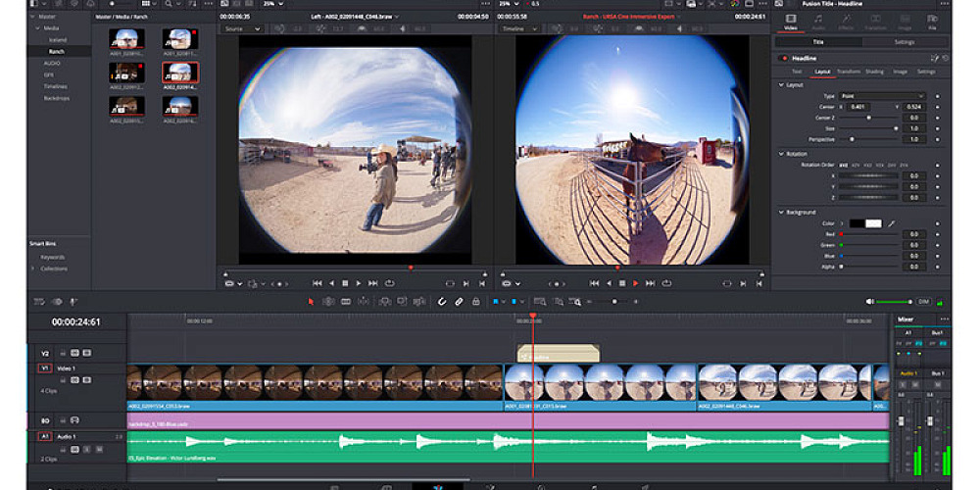Click the Custom Zoom icon
This screenshot has height=490, width=980.
click(x=575, y=301)
